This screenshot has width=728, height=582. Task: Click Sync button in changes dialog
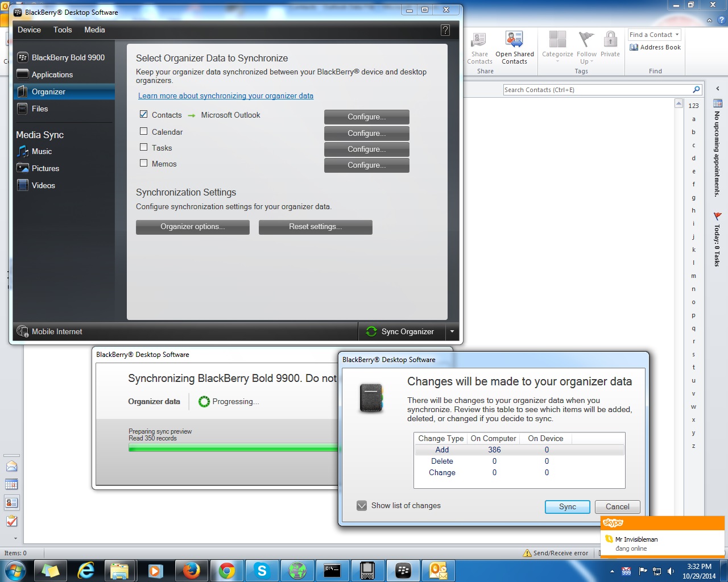pyautogui.click(x=567, y=506)
